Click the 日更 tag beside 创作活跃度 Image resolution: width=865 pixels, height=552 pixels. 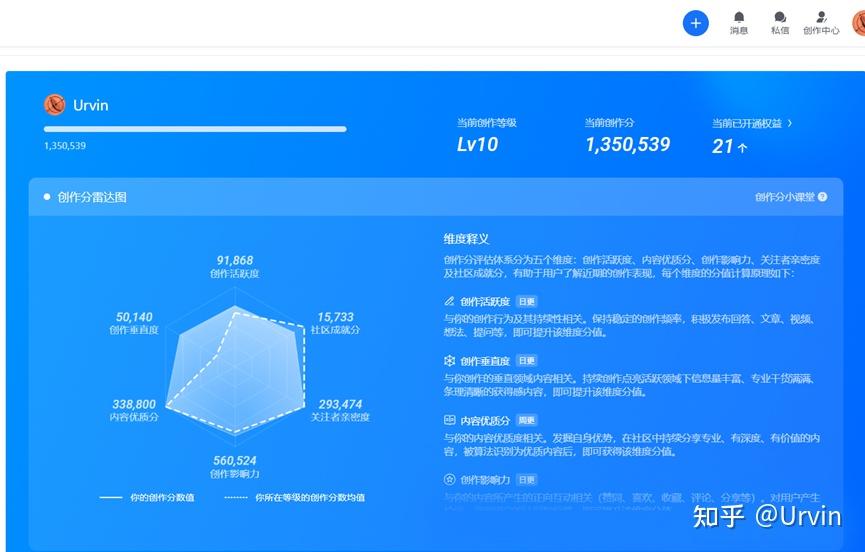pyautogui.click(x=527, y=302)
